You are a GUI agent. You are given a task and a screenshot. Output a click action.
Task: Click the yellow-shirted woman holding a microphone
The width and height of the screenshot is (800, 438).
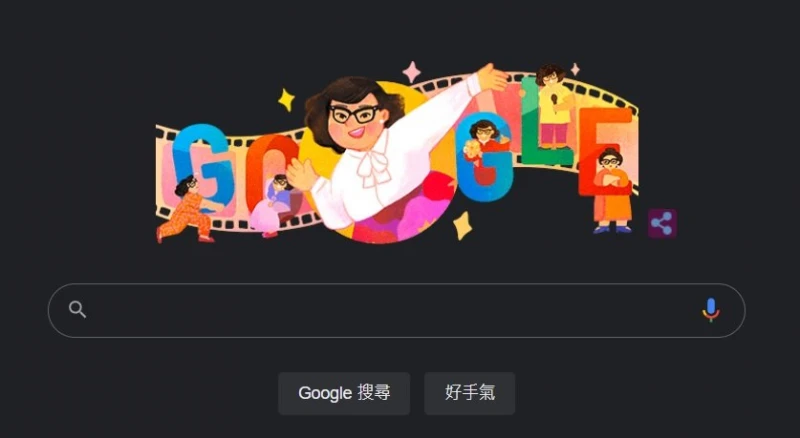click(x=553, y=106)
